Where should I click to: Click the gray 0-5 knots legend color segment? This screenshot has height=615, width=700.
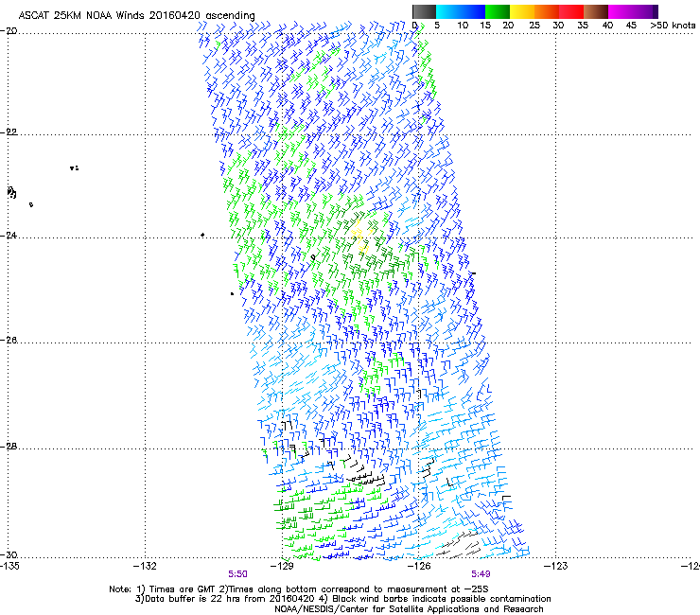(x=424, y=11)
